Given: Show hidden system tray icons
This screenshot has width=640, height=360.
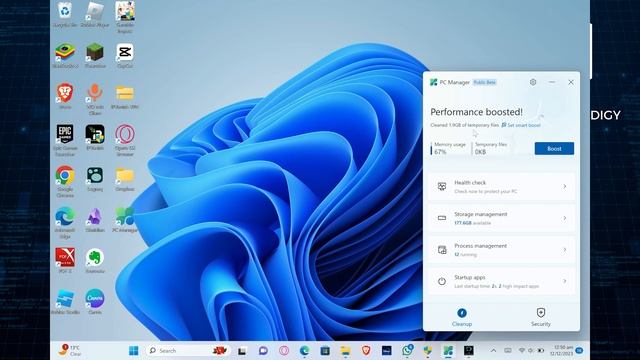Looking at the screenshot, I should coord(493,350).
